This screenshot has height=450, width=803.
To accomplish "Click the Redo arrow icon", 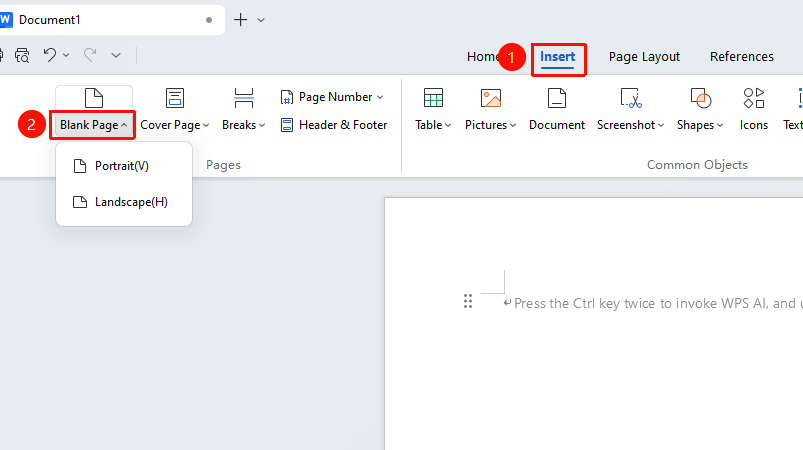I will click(x=90, y=55).
